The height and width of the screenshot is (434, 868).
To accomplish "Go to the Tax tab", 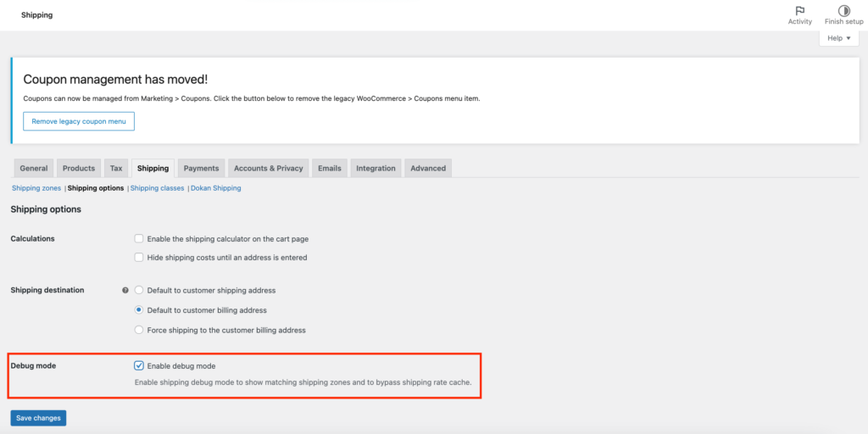I will pos(116,169).
